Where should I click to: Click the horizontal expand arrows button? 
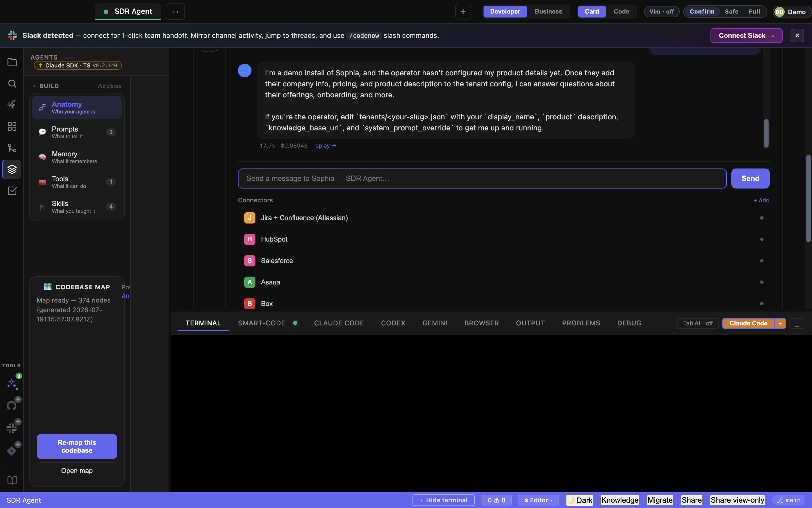click(175, 12)
